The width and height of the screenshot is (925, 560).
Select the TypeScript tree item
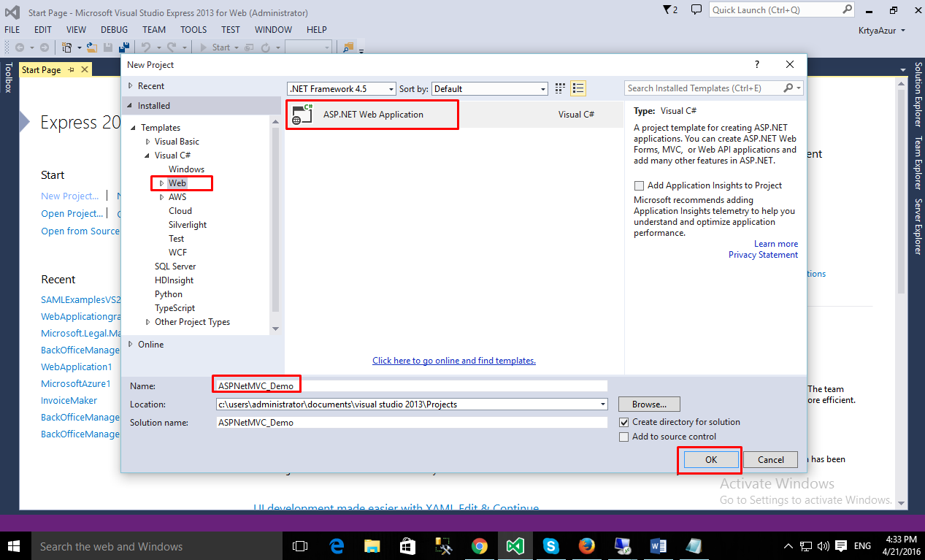(175, 308)
